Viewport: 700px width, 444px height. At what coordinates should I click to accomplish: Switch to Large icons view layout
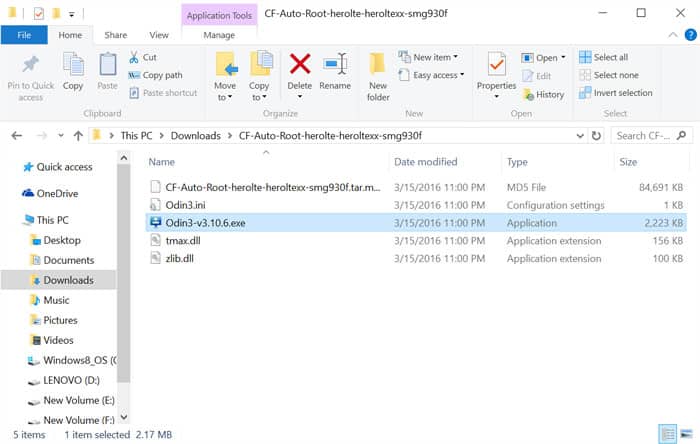[x=686, y=434]
